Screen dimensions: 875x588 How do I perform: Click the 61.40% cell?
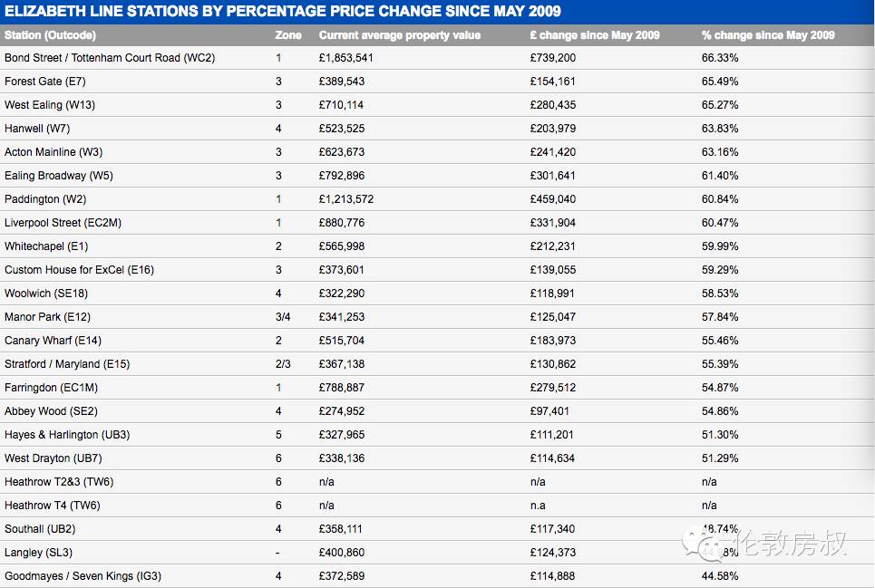point(720,176)
